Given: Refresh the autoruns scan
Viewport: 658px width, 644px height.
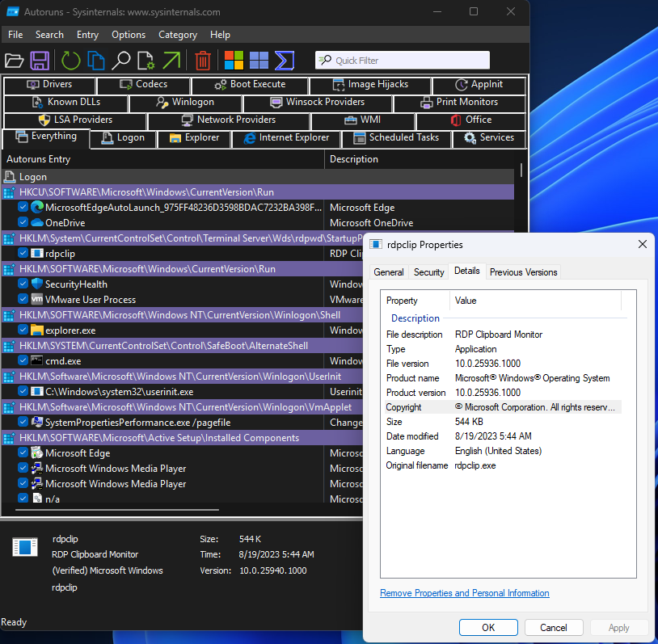Looking at the screenshot, I should [x=70, y=61].
